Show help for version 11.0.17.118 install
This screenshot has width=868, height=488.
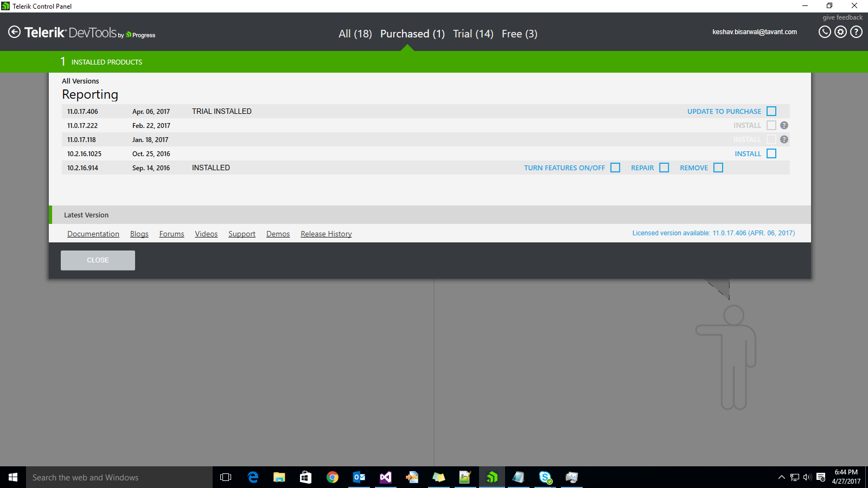click(784, 139)
